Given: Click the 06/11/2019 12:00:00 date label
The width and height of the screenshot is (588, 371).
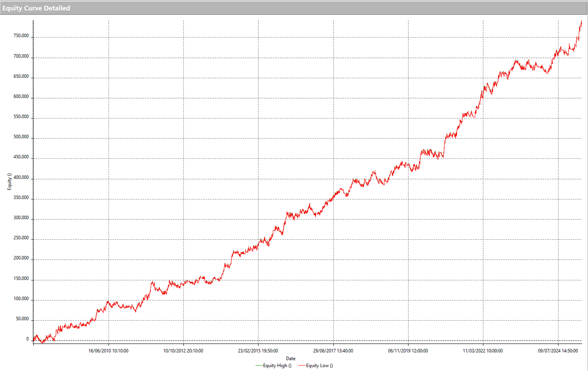Looking at the screenshot, I should tap(408, 351).
